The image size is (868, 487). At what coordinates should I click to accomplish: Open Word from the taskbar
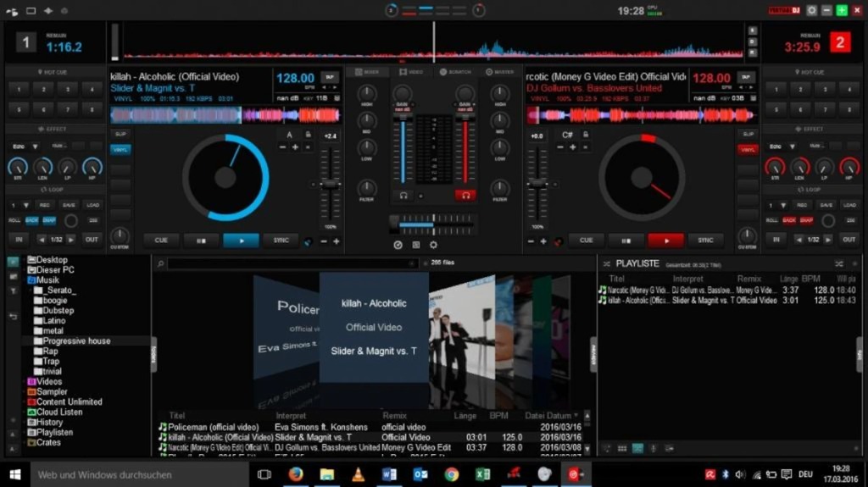[389, 474]
